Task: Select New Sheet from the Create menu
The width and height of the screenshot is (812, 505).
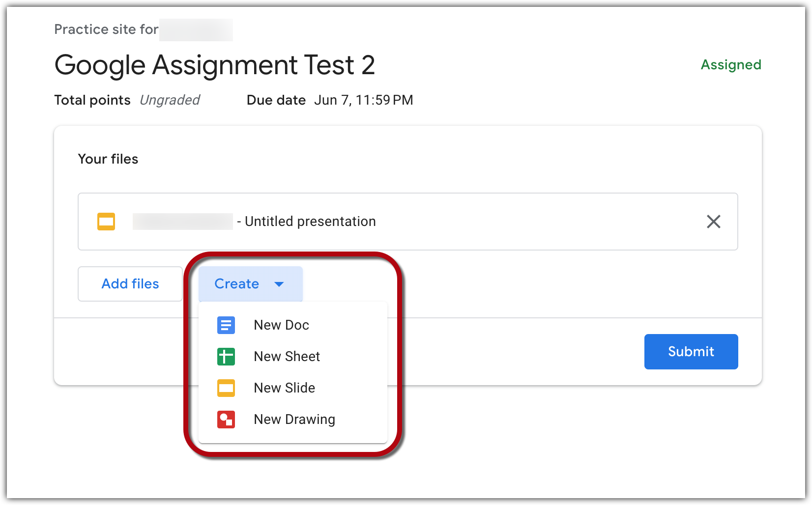Action: pos(287,356)
